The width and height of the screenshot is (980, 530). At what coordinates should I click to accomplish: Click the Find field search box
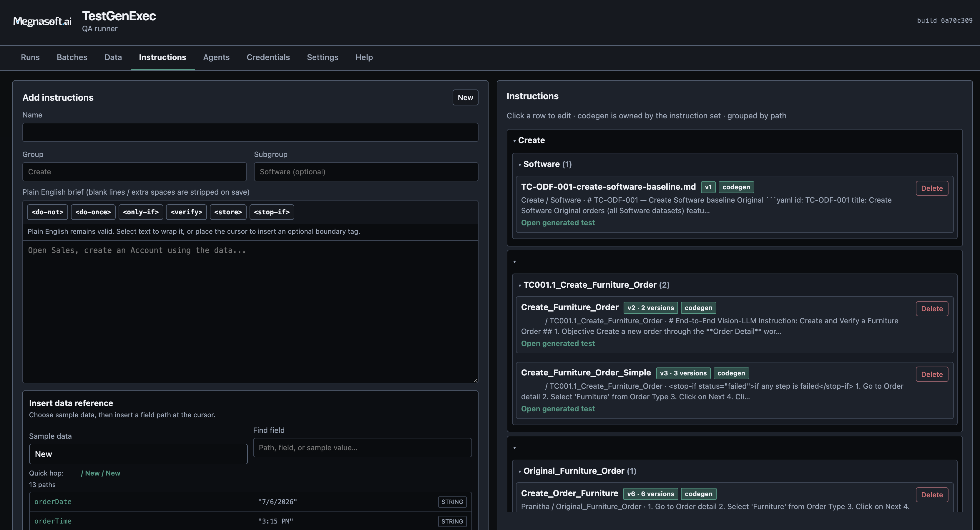click(362, 447)
